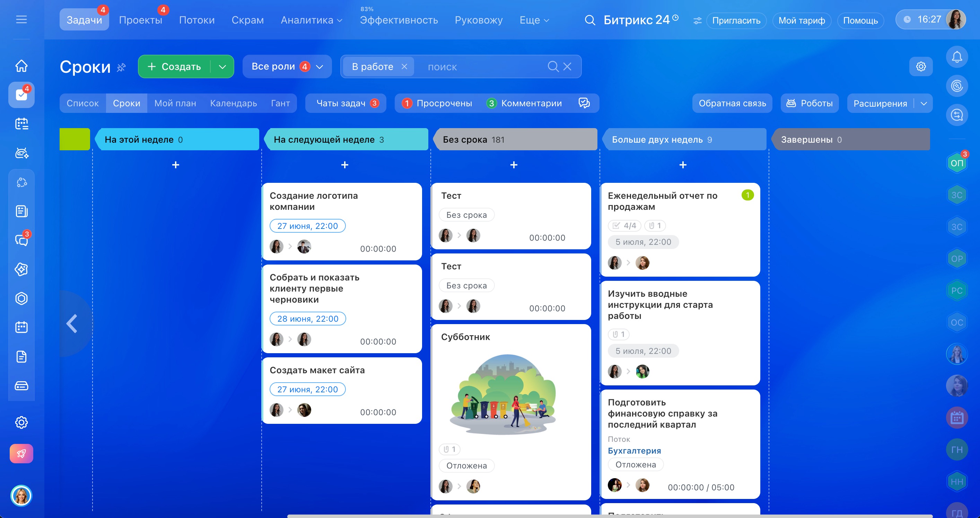Image resolution: width=980 pixels, height=518 pixels.
Task: Pin the Сроки page with the pin icon
Action: (121, 67)
